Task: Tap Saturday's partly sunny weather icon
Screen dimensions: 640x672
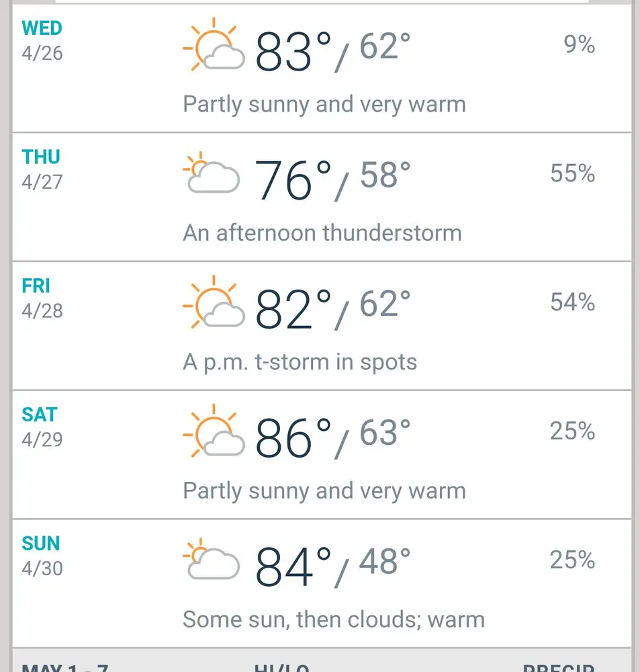Action: click(214, 430)
